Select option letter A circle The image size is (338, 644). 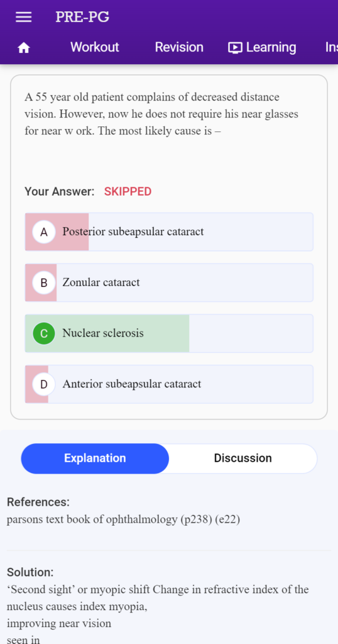pos(44,232)
